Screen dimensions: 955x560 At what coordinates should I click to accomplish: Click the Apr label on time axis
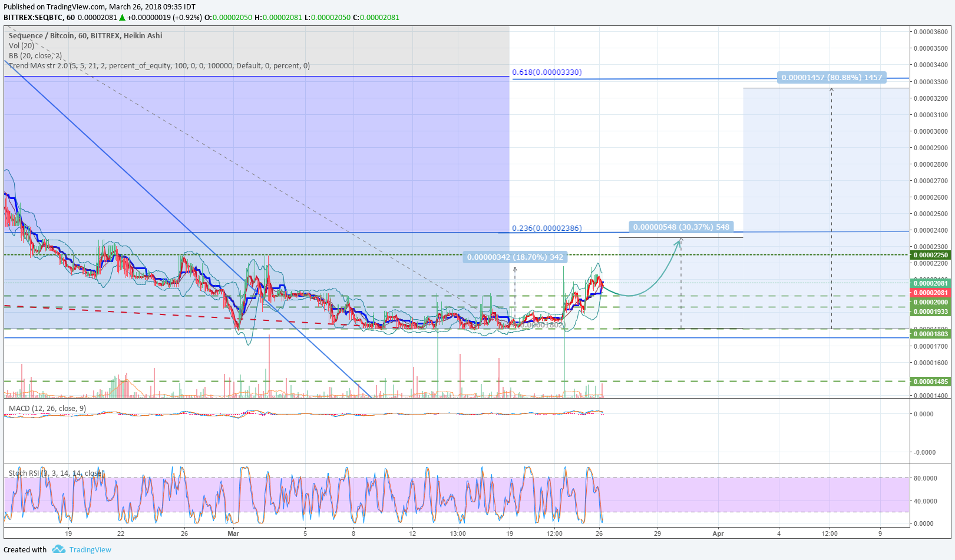[x=718, y=534]
